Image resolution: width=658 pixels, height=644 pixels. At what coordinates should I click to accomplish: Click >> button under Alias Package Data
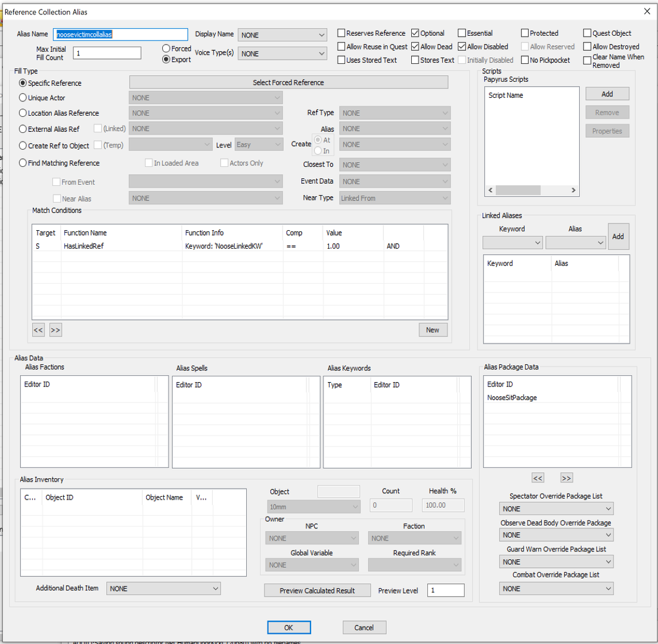click(x=567, y=478)
